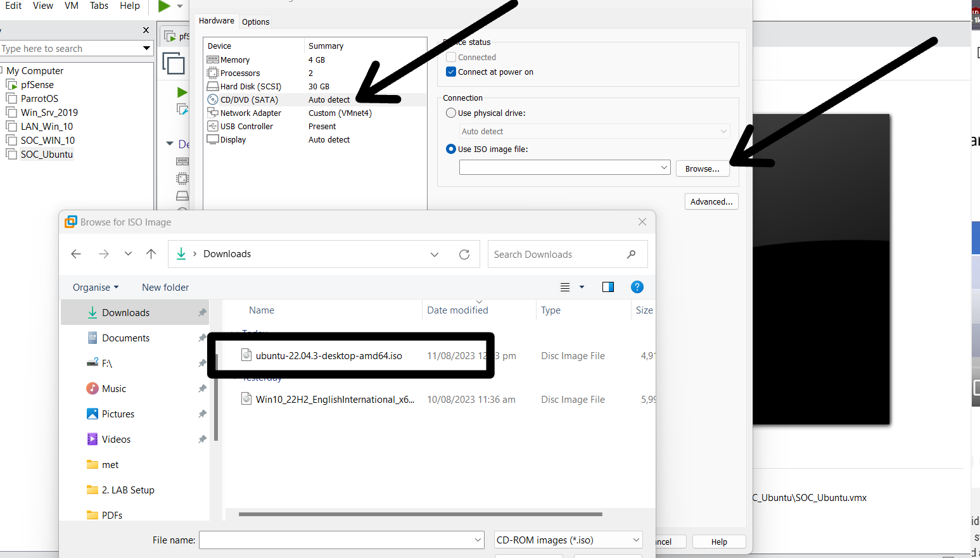The width and height of the screenshot is (980, 558).
Task: Switch to the Options tab
Action: click(256, 22)
